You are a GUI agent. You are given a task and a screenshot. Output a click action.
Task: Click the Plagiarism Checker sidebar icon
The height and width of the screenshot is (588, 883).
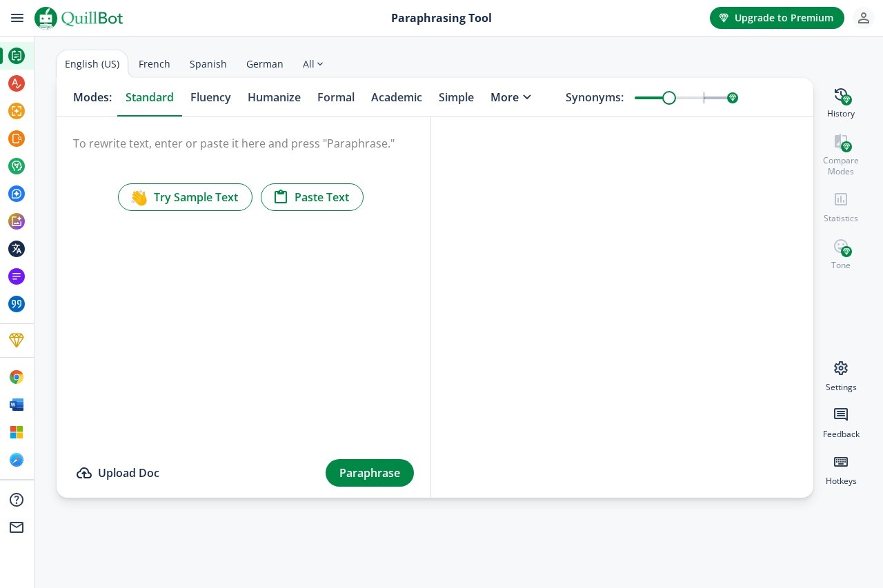tap(17, 139)
